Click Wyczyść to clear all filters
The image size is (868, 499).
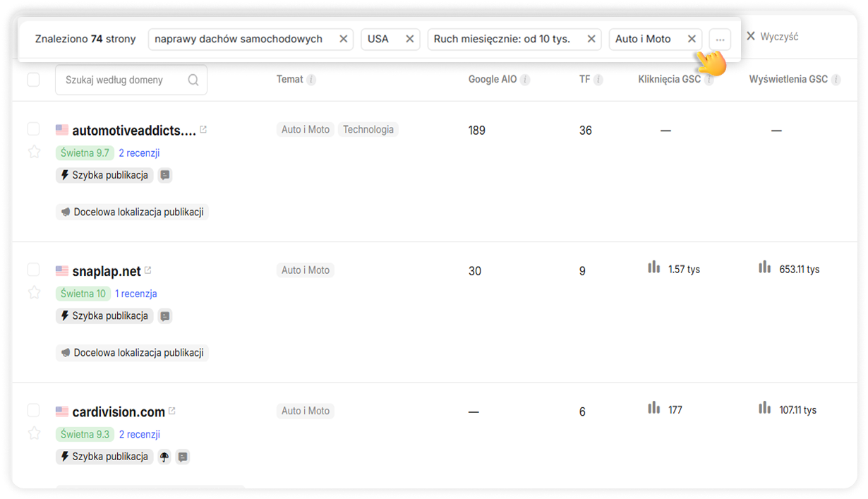pyautogui.click(x=772, y=37)
